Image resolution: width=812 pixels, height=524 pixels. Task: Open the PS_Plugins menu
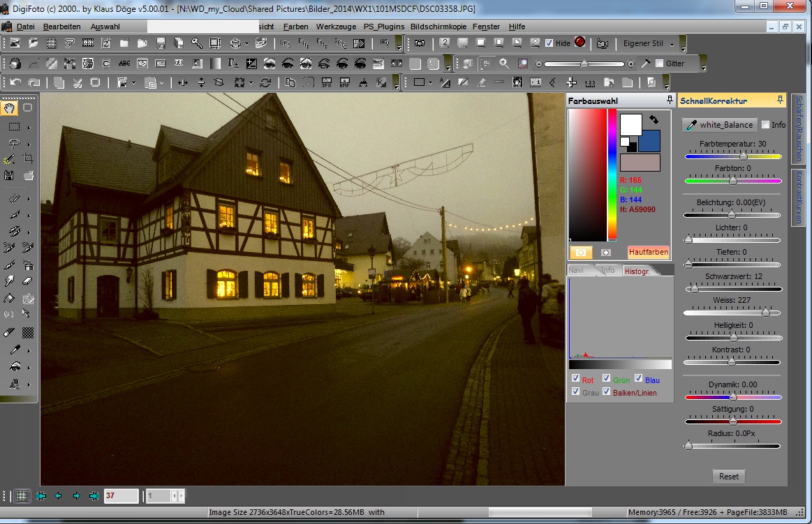[x=383, y=27]
